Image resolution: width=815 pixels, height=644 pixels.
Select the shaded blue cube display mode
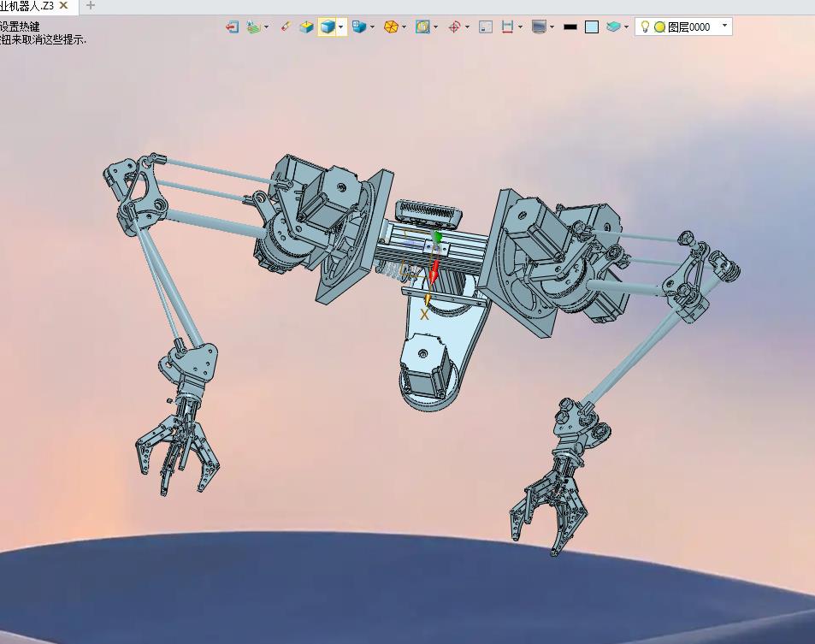(x=327, y=27)
